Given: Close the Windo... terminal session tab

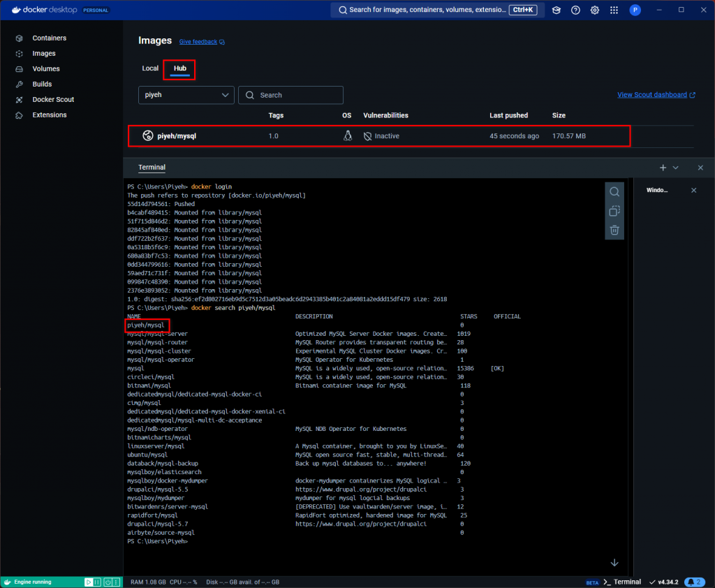Looking at the screenshot, I should tap(693, 190).
